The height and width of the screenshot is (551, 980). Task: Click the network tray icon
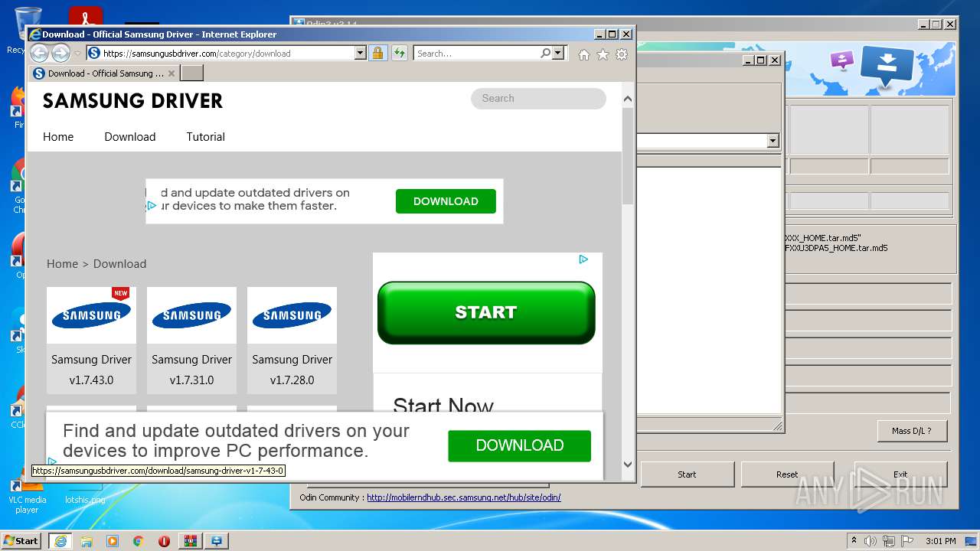coord(890,541)
